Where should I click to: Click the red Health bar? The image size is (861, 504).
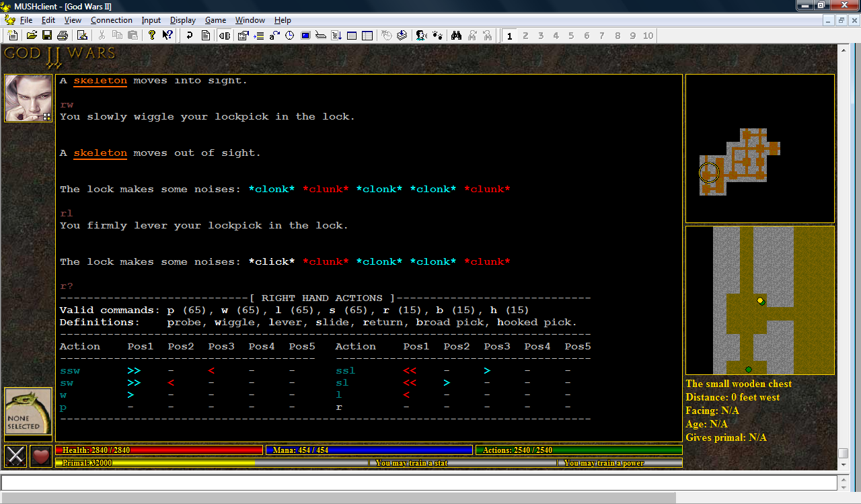coord(159,450)
